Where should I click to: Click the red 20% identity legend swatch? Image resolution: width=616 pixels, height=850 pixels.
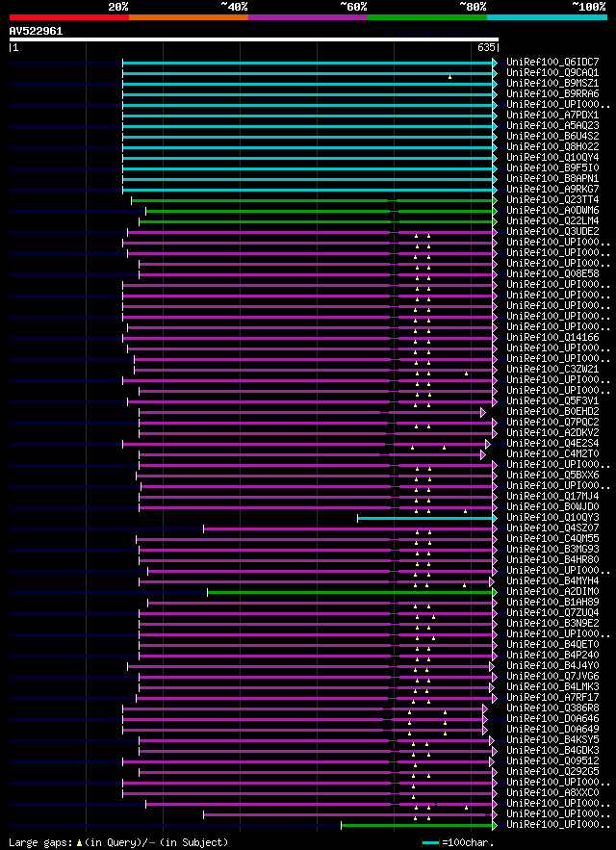[x=69, y=17]
